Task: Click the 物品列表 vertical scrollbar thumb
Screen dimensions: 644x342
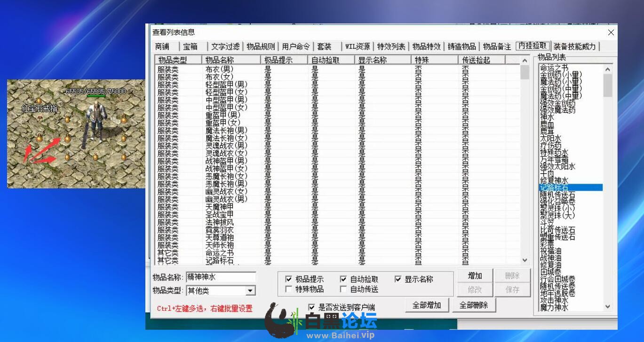Action: (607, 85)
